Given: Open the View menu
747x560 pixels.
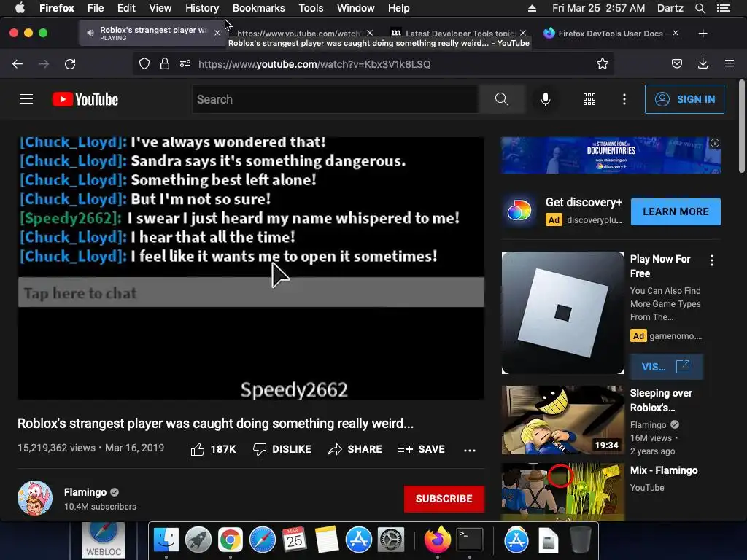Looking at the screenshot, I should [160, 8].
